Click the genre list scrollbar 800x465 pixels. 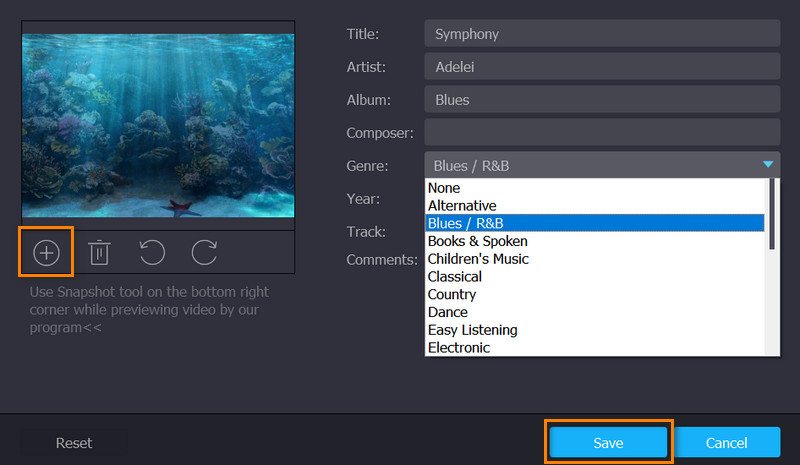coord(771,215)
